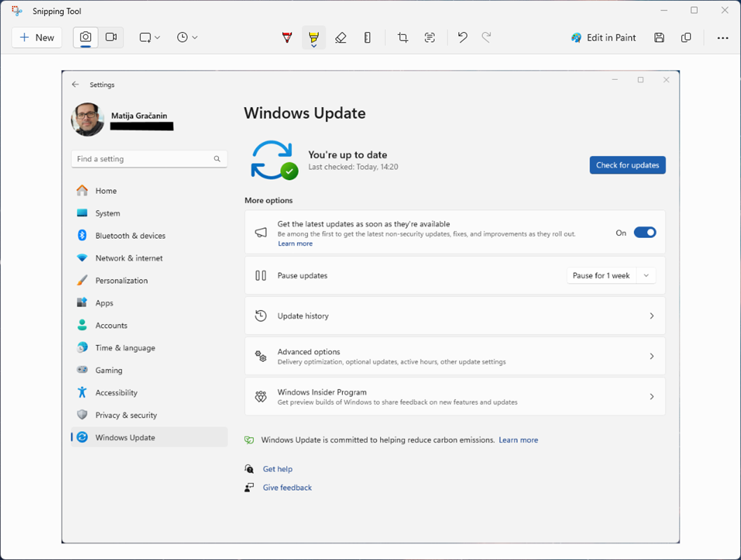Switch to video Record mode
The height and width of the screenshot is (560, 741).
111,37
